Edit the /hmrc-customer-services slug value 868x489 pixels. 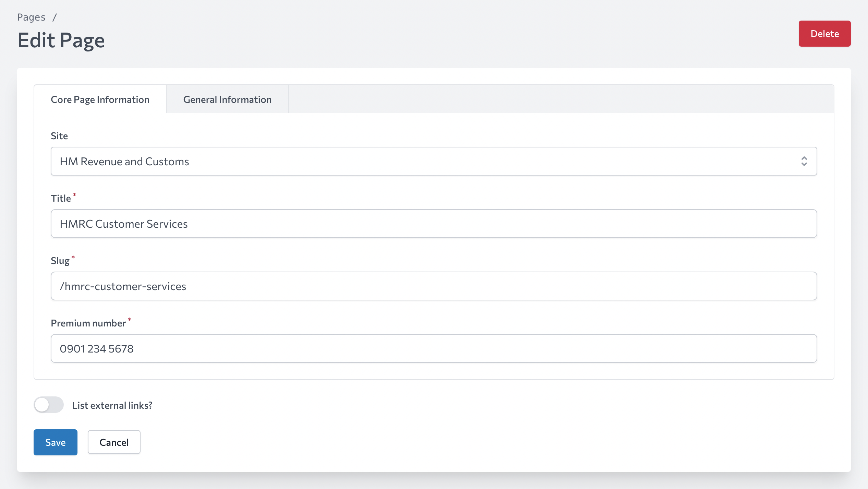click(123, 286)
